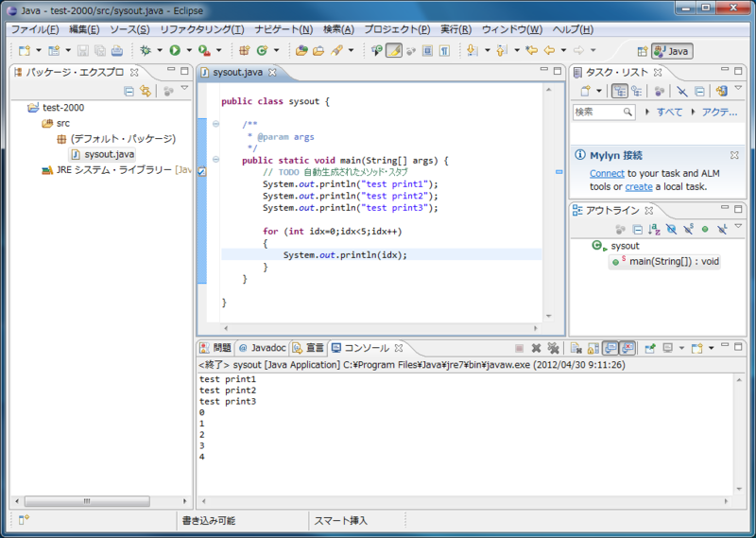Click the New Java Package icon
Image resolution: width=756 pixels, height=538 pixels.
(245, 50)
